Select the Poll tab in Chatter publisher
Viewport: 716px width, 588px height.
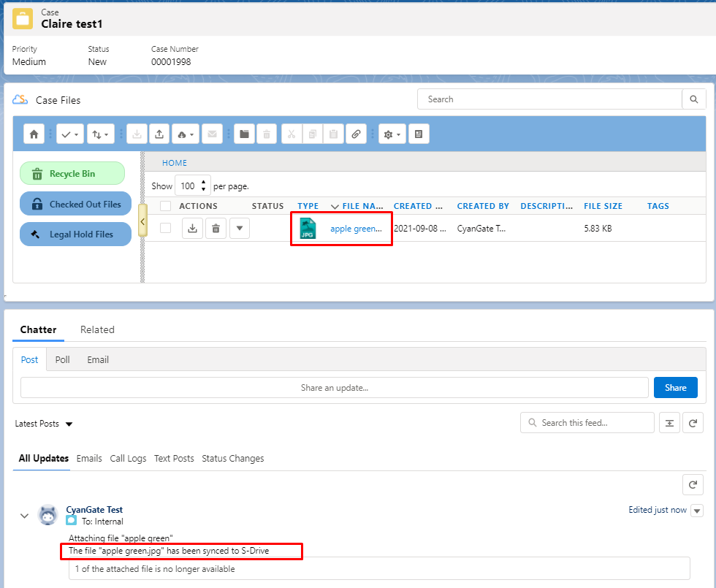point(63,359)
